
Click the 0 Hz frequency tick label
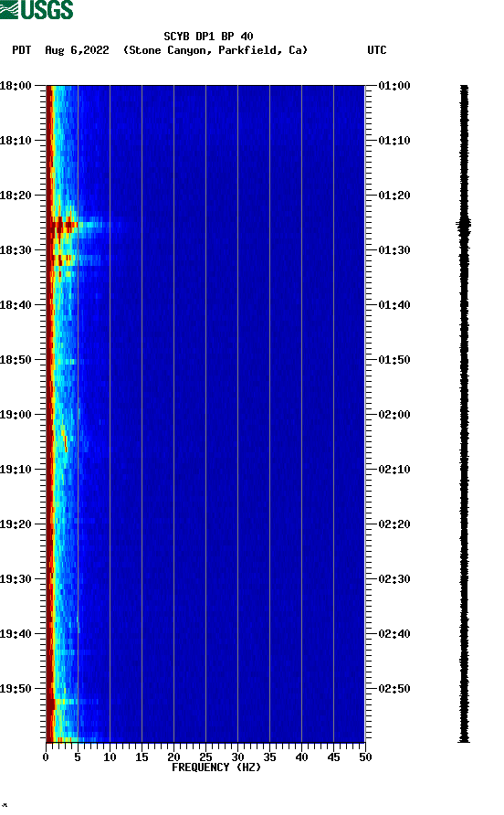(46, 757)
